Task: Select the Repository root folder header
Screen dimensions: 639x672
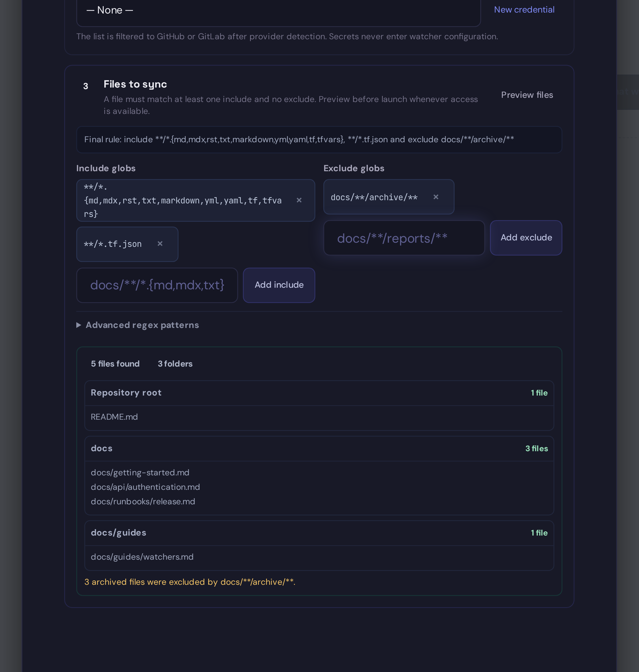Action: 319,393
